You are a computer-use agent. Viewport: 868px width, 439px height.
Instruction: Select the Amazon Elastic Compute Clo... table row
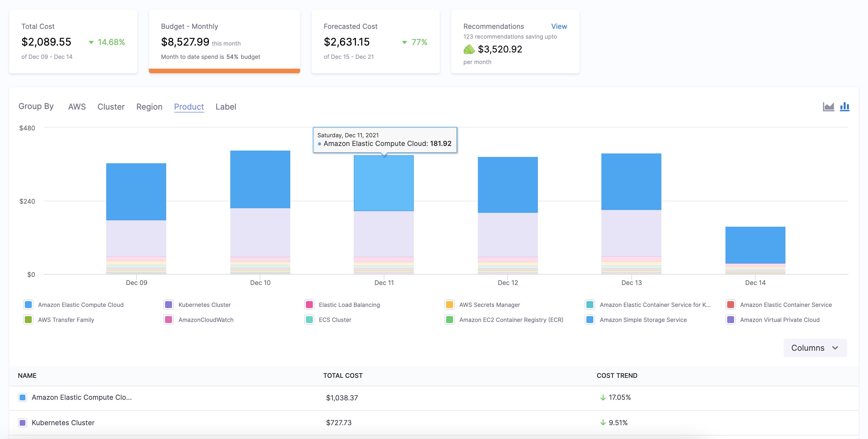pyautogui.click(x=434, y=398)
